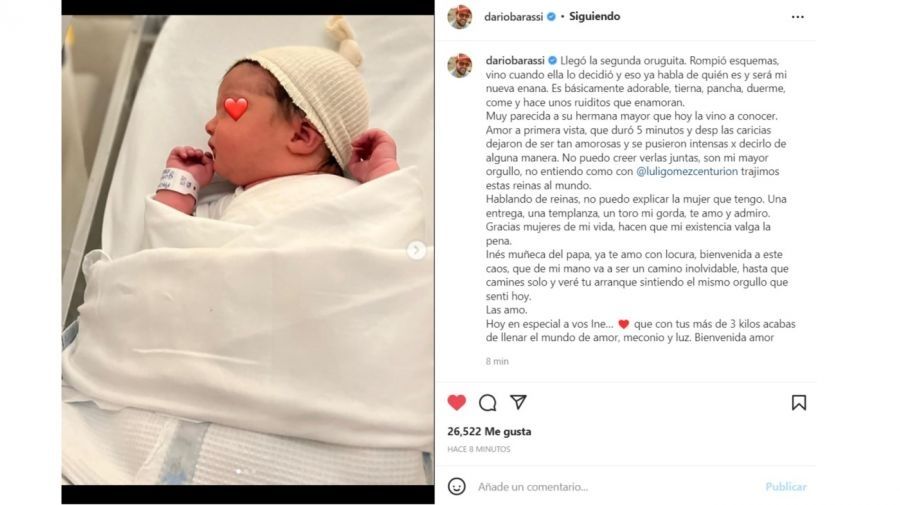Screen dimensions: 900x505
Task: View the 26,522 Me gusta list
Action: [x=489, y=432]
